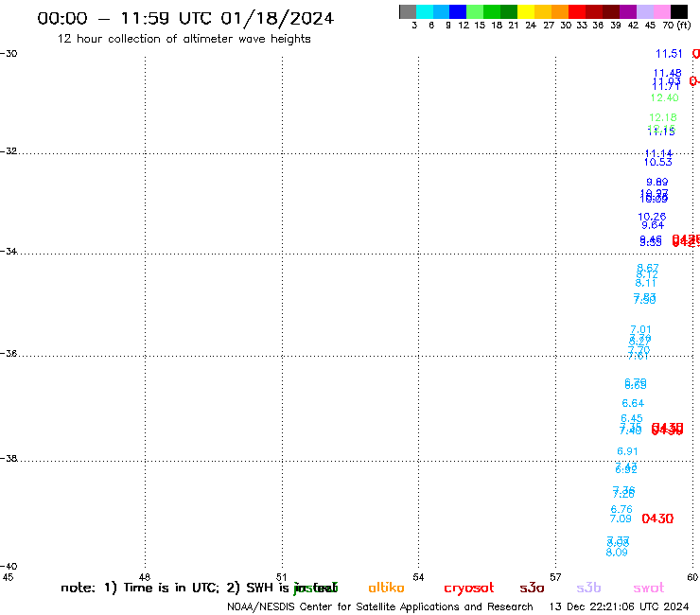Select the '12.18' wave height reading
The image size is (700, 615).
point(663,117)
